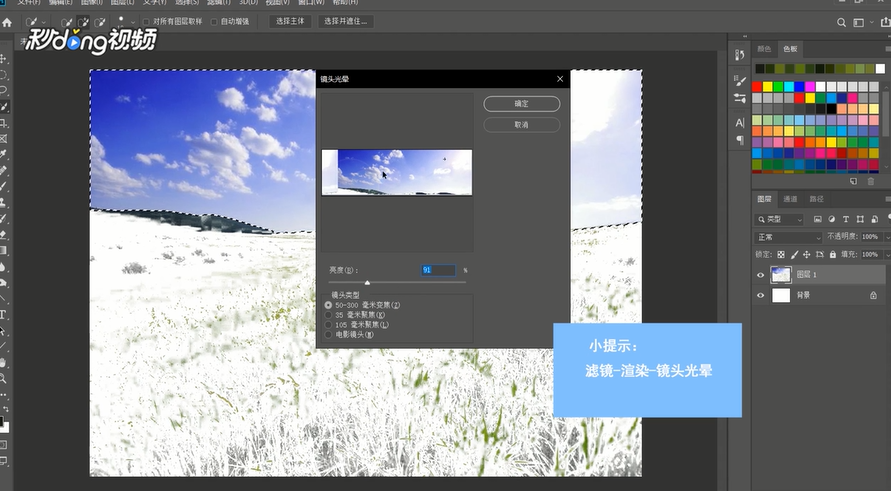Select the Frame tool
Viewport: 891px width, 491px height.
pos(3,139)
